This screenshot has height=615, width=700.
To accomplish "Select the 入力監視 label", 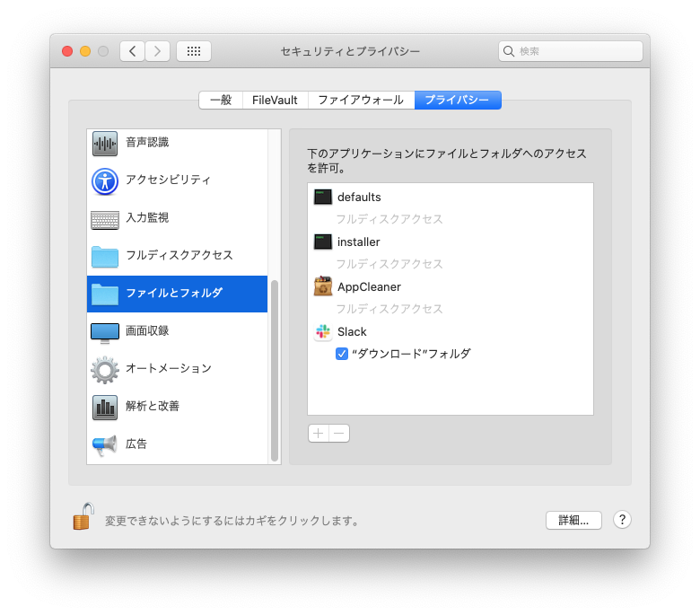I will (147, 218).
